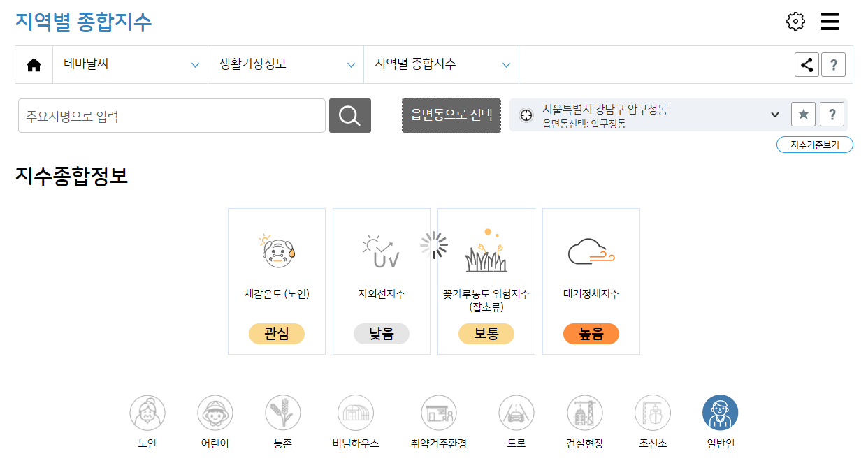Open the hamburger menu at top right

[830, 21]
